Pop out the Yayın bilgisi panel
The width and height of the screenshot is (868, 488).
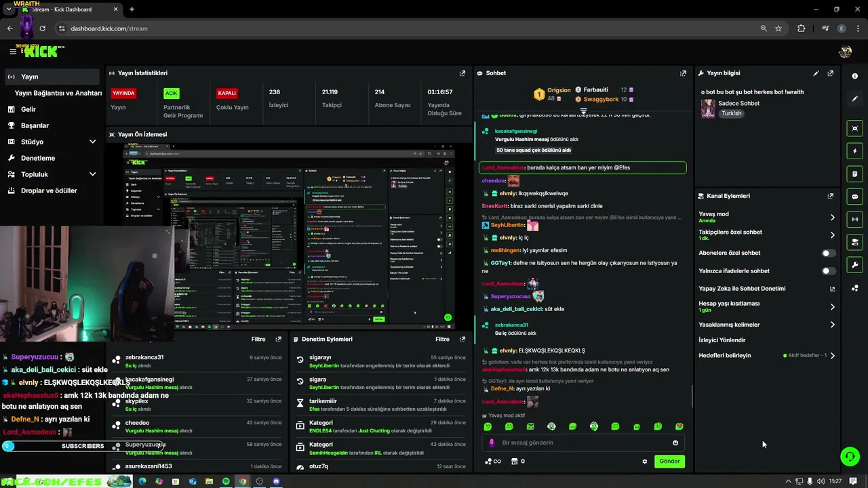pos(830,73)
